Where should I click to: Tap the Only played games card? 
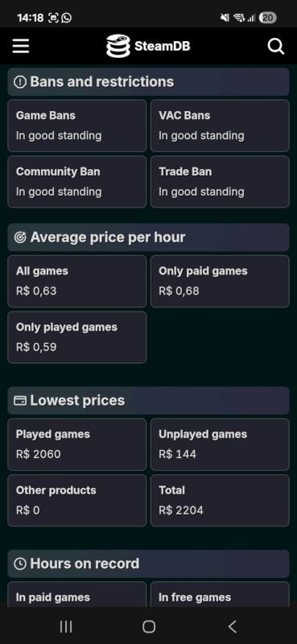[x=76, y=337]
